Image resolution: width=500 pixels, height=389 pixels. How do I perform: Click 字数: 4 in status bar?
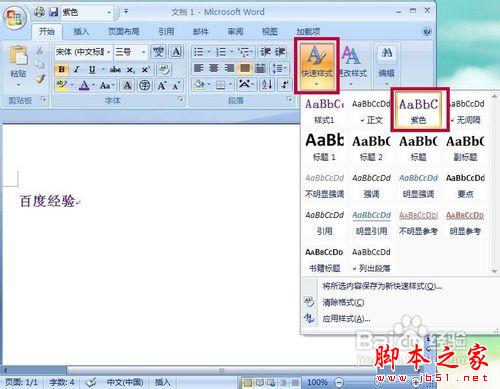[x=62, y=382]
